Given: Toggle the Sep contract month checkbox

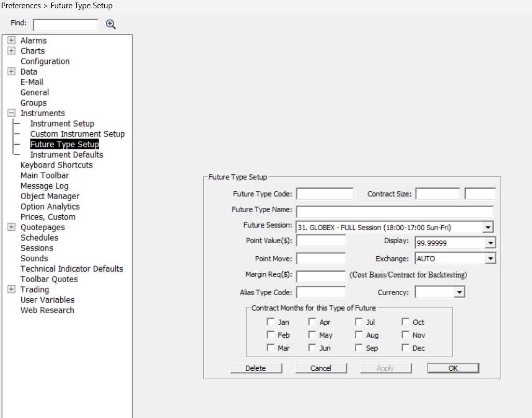Looking at the screenshot, I should tap(359, 348).
